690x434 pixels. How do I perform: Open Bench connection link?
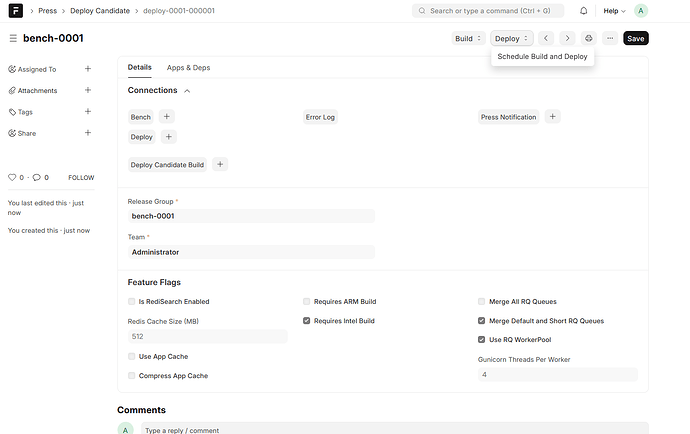pos(140,117)
